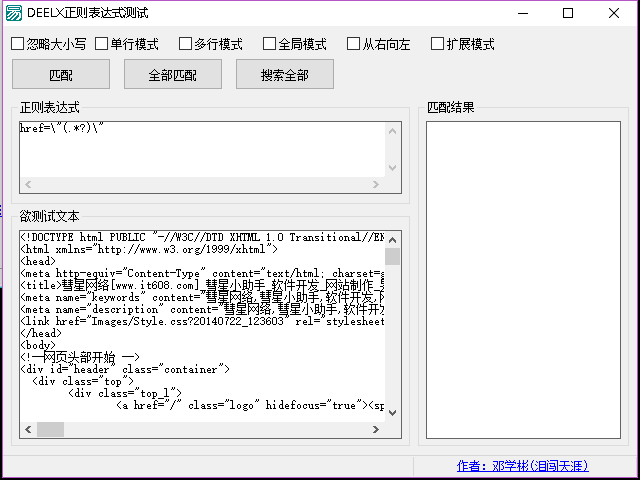Image resolution: width=640 pixels, height=480 pixels.
Task: Enable 全局模式 checkbox
Action: click(295, 44)
